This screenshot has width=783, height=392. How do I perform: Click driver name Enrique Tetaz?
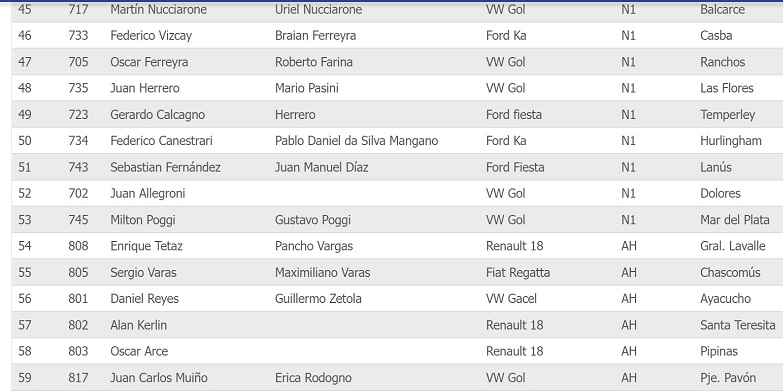(x=146, y=246)
